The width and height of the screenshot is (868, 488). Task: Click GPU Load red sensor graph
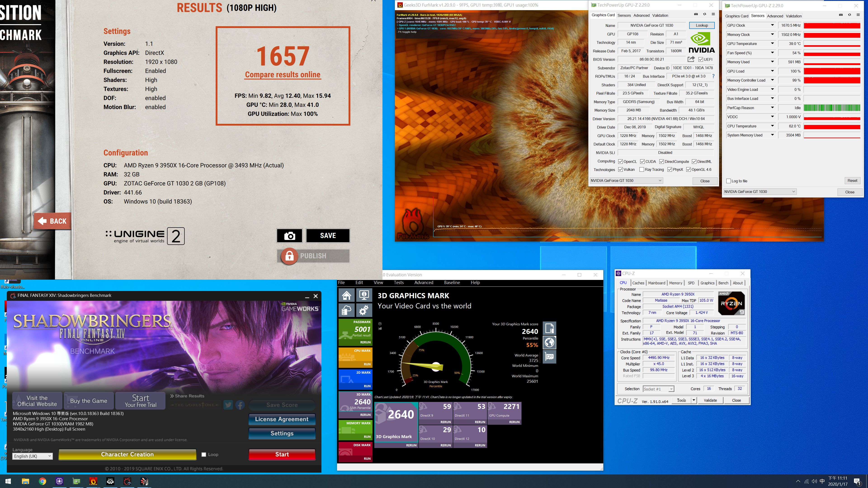click(832, 71)
